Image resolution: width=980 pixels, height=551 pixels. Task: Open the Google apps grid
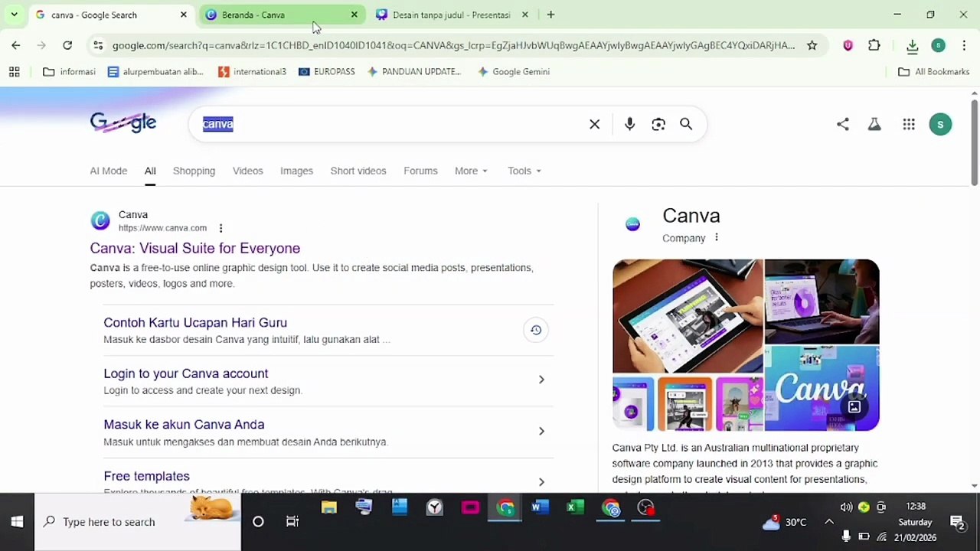[x=909, y=124]
